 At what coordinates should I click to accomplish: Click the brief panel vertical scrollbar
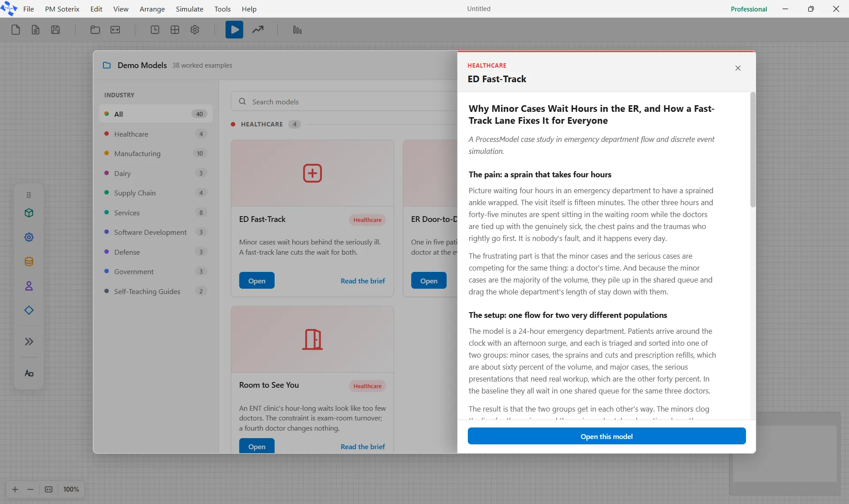(753, 150)
